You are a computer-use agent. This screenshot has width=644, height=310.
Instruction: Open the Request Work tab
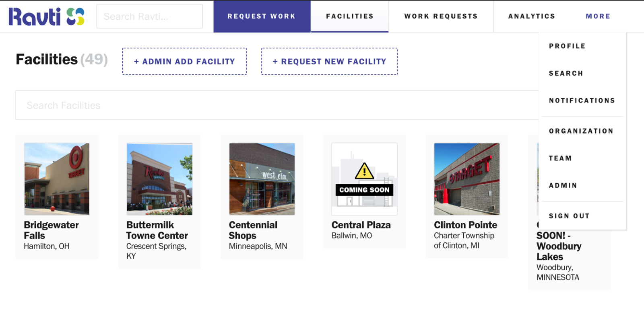(x=262, y=16)
